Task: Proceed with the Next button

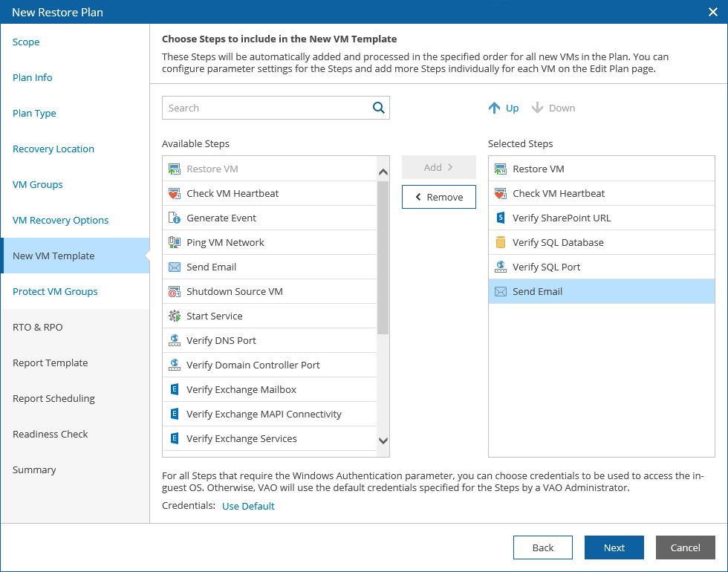Action: (x=614, y=547)
